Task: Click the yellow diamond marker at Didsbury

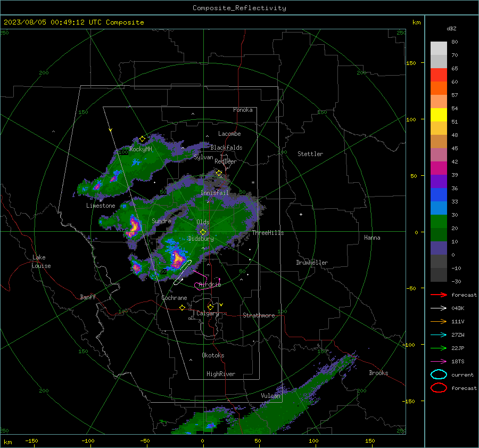Action: [x=203, y=232]
